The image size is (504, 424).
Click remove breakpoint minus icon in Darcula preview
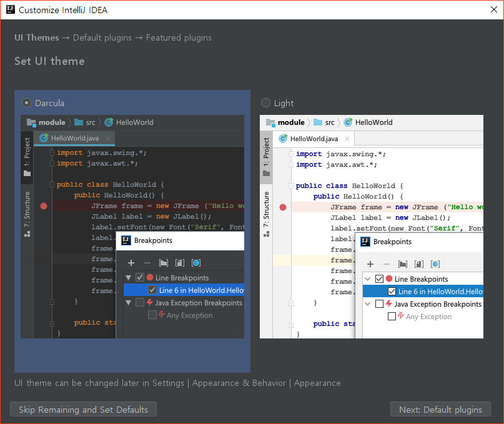coord(147,263)
